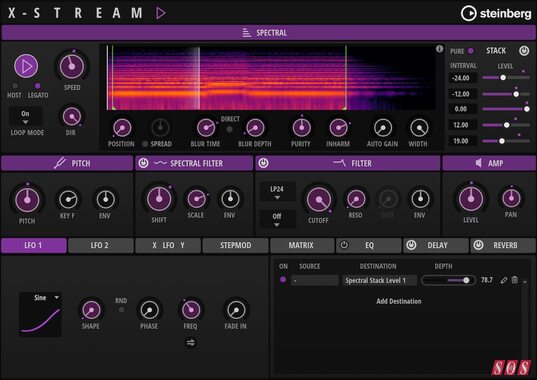This screenshot has width=537, height=380.
Task: Toggle the LFO RND indicator
Action: tap(121, 310)
